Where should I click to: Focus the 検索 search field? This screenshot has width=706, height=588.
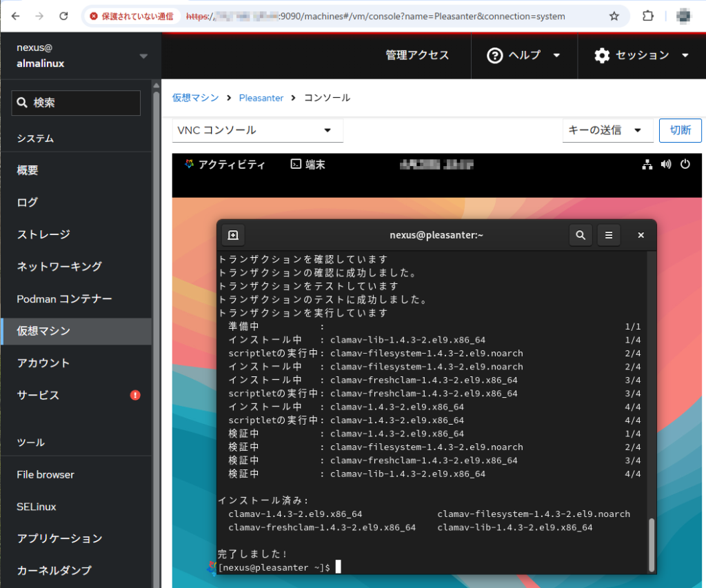pos(76,103)
